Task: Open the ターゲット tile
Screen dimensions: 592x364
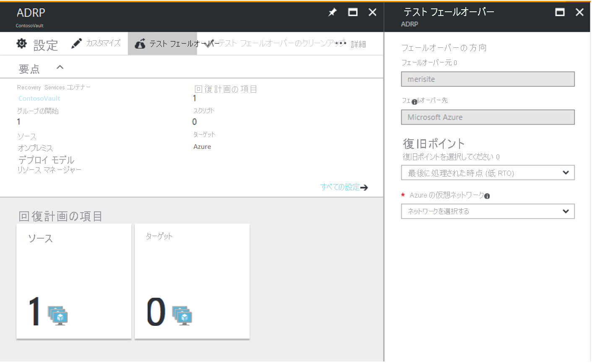Action: [192, 281]
